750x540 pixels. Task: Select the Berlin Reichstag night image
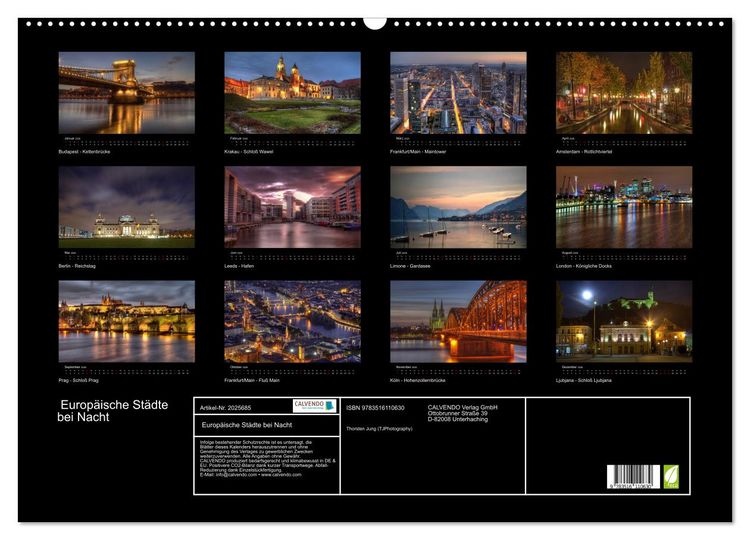(126, 207)
